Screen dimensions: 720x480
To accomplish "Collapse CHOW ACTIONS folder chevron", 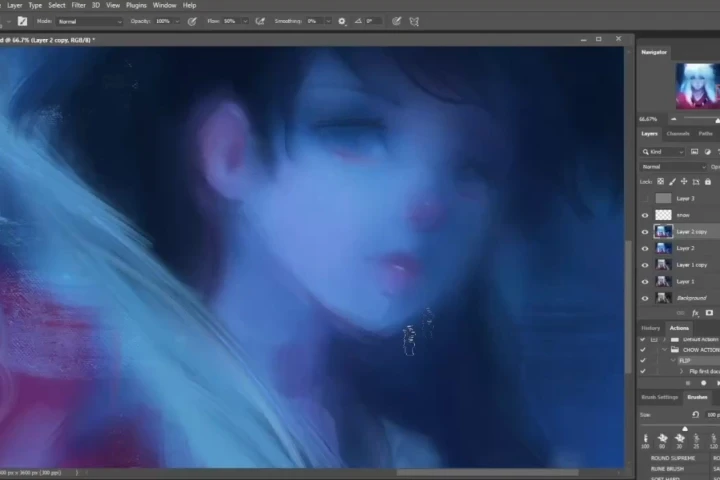I will pyautogui.click(x=664, y=350).
